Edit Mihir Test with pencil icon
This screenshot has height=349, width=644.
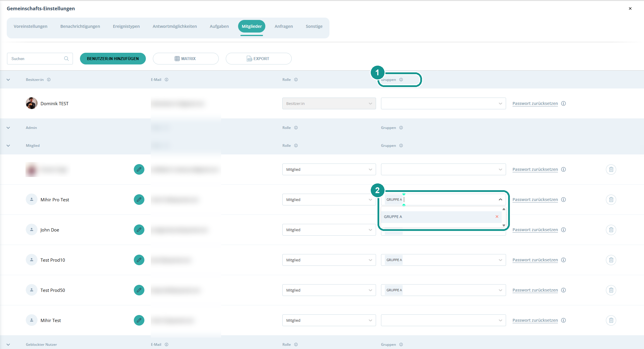pos(139,320)
